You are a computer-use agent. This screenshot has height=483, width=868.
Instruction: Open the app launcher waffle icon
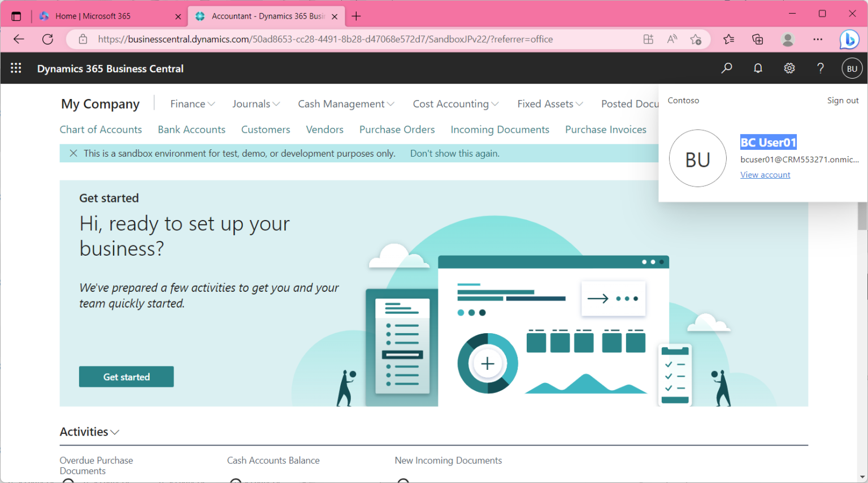pyautogui.click(x=16, y=68)
